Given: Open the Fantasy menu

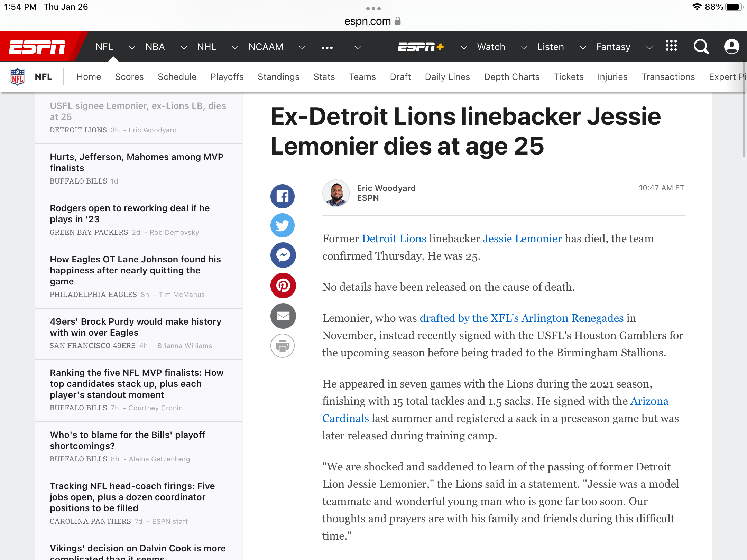Looking at the screenshot, I should [x=613, y=47].
